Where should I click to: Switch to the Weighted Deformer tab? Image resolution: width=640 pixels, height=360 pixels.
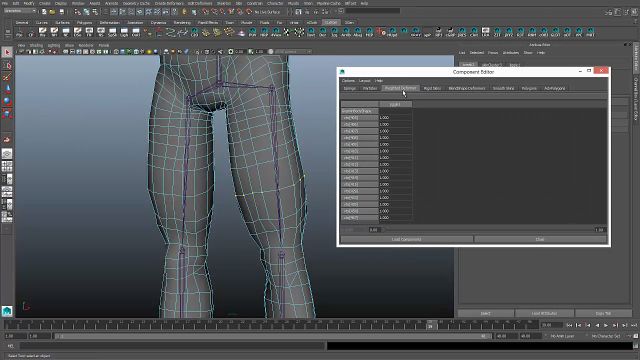(400, 88)
